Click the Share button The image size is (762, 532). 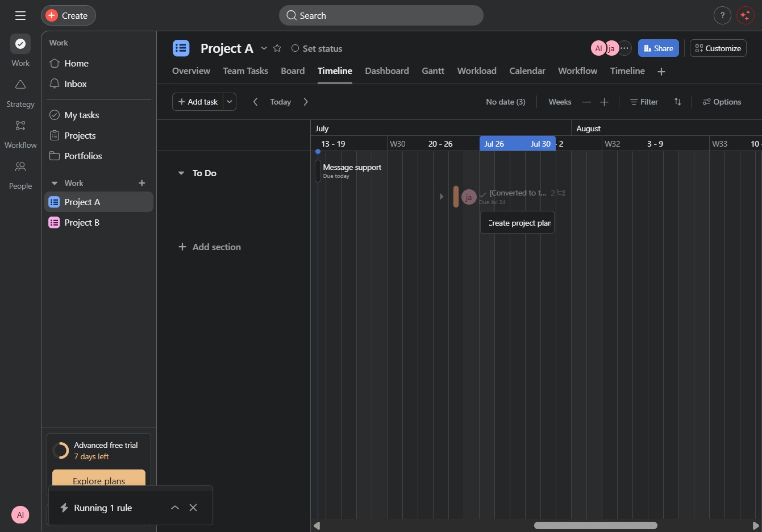coord(659,48)
